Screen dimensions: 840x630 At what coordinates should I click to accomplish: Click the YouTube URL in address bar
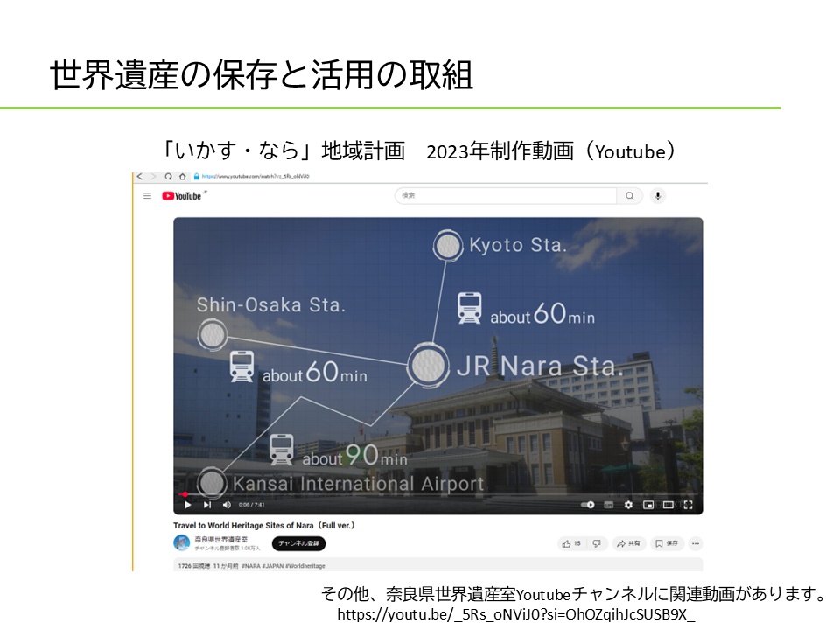click(x=255, y=176)
